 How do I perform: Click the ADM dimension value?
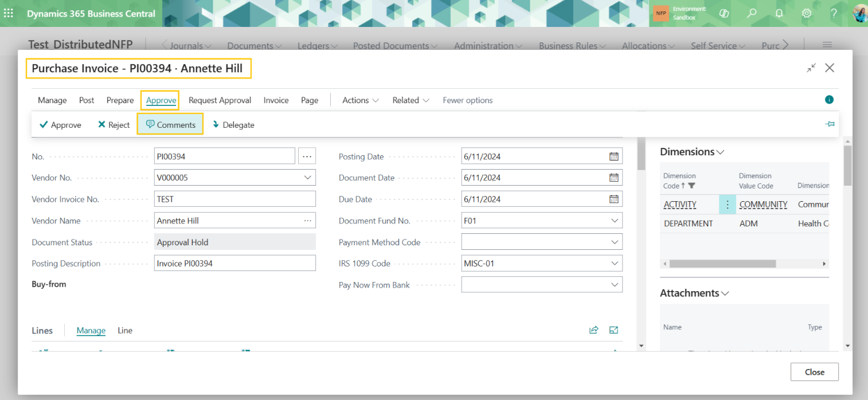click(749, 223)
